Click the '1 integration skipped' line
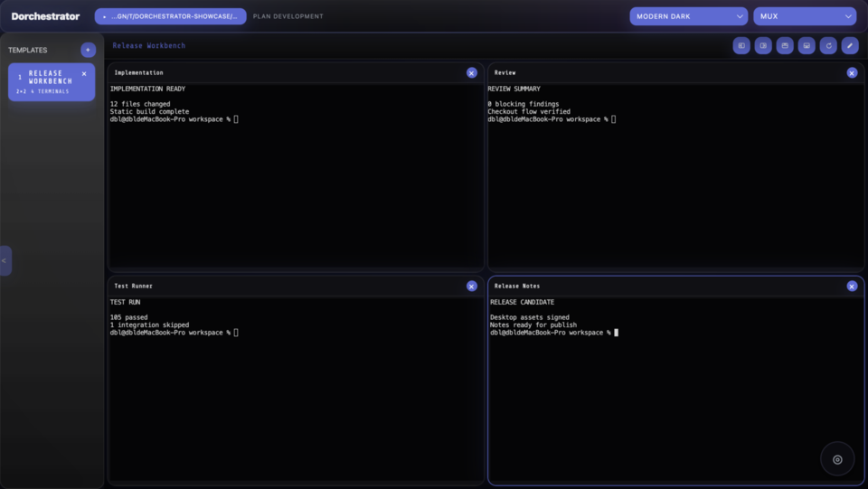868x489 pixels. tap(149, 325)
